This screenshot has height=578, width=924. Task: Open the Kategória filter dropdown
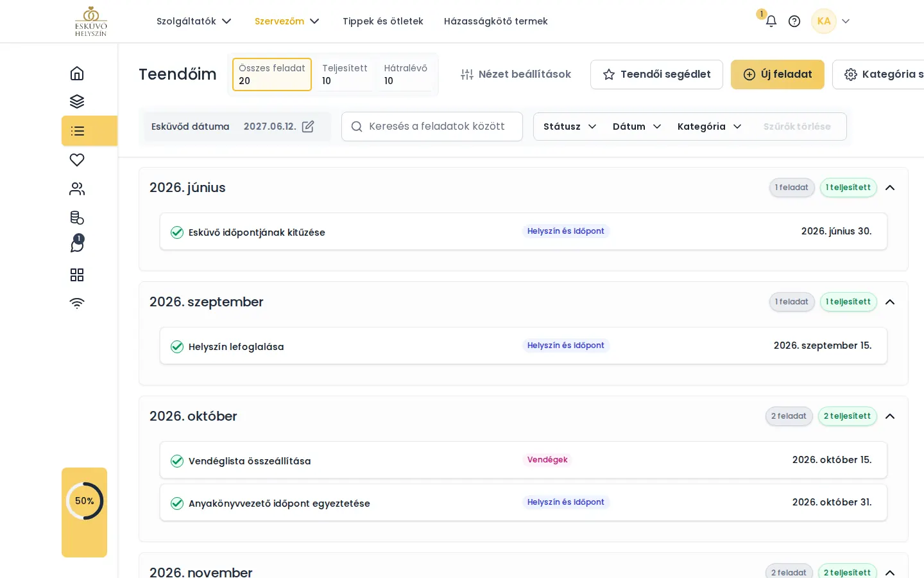[x=710, y=127]
